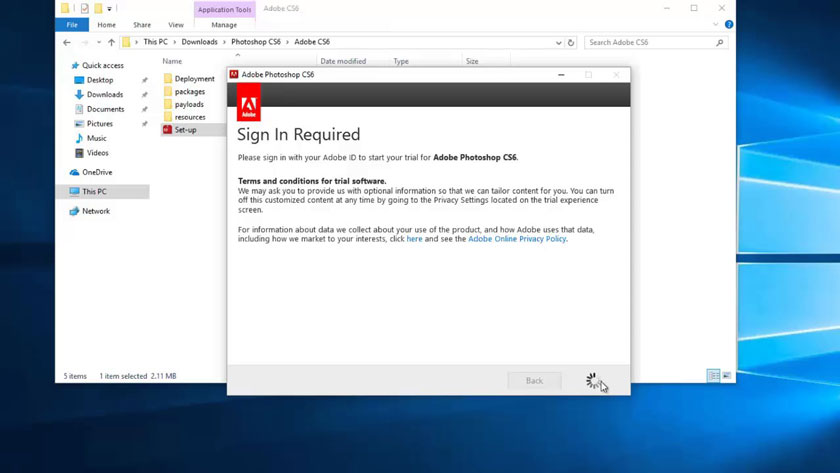Image resolution: width=840 pixels, height=473 pixels.
Task: Open Explorer help question mark icon
Action: click(x=729, y=25)
